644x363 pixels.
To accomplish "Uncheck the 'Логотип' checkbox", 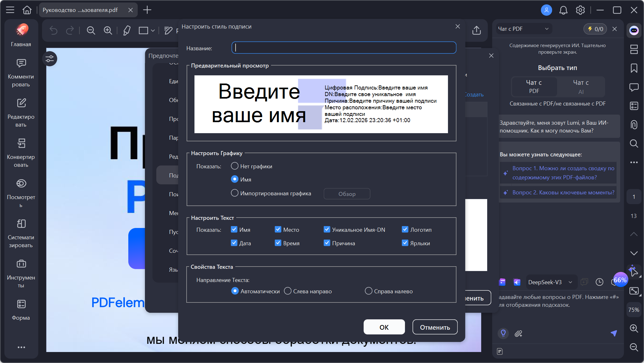I will point(405,230).
